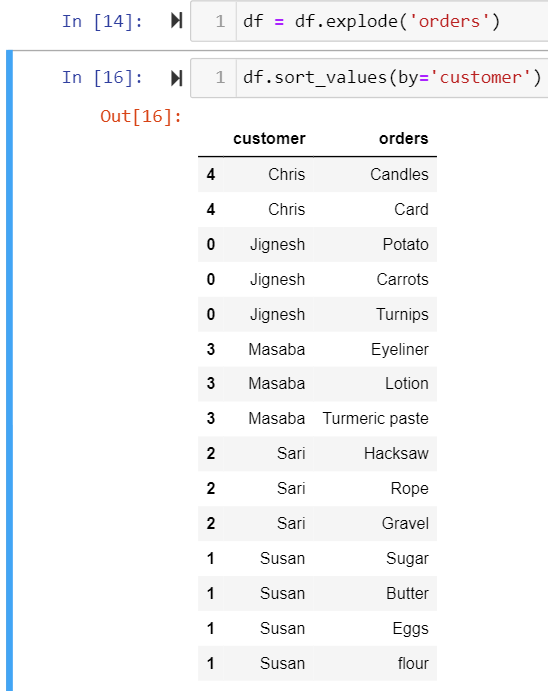Click 'Susan' in the Sugar row
This screenshot has height=691, width=548.
(282, 558)
